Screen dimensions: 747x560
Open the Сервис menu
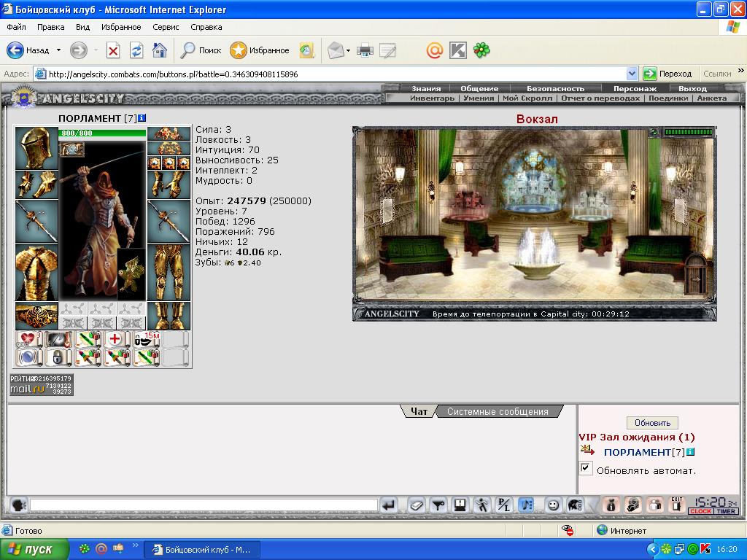point(166,27)
